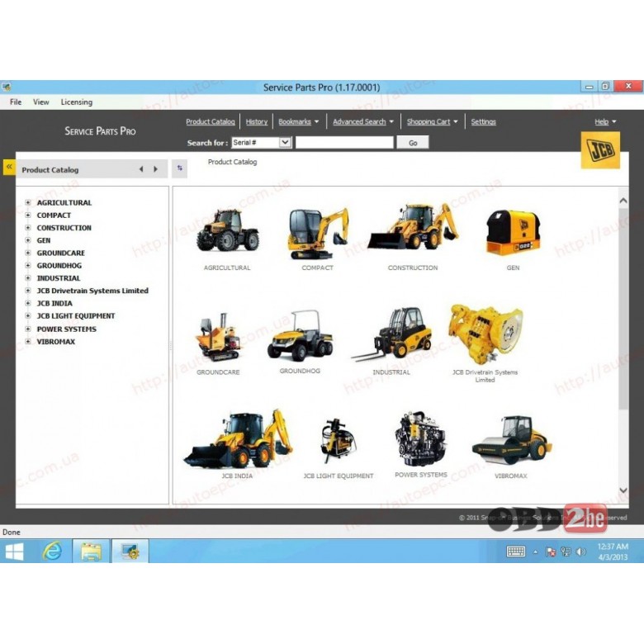Viewport: 644px width, 644px height.
Task: Select the GROUNDCARE machine image
Action: pyautogui.click(x=218, y=338)
